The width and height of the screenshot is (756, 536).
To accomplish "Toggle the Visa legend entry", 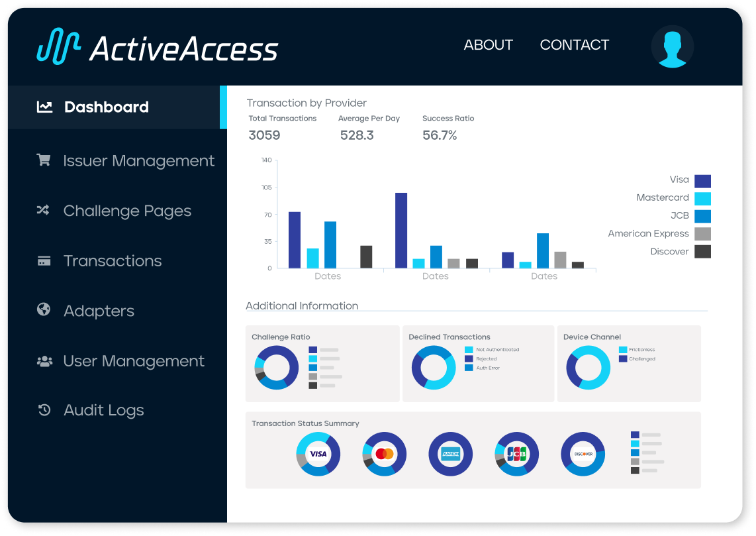I will (x=680, y=180).
